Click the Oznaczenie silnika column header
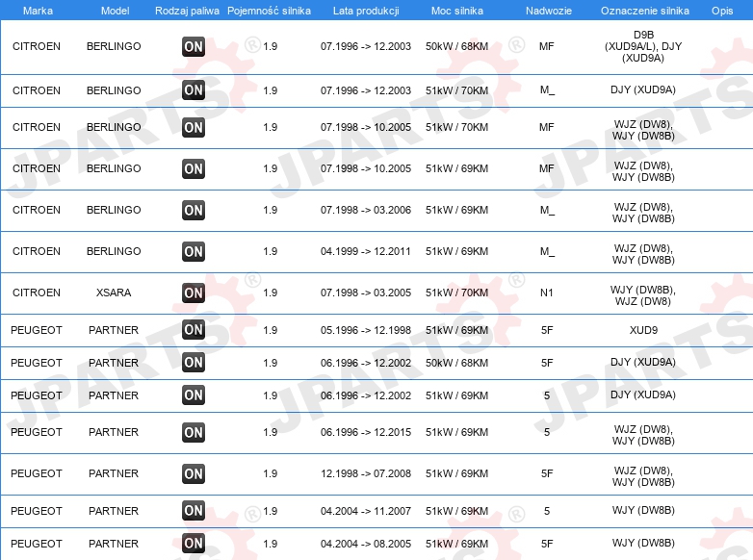 click(x=644, y=11)
